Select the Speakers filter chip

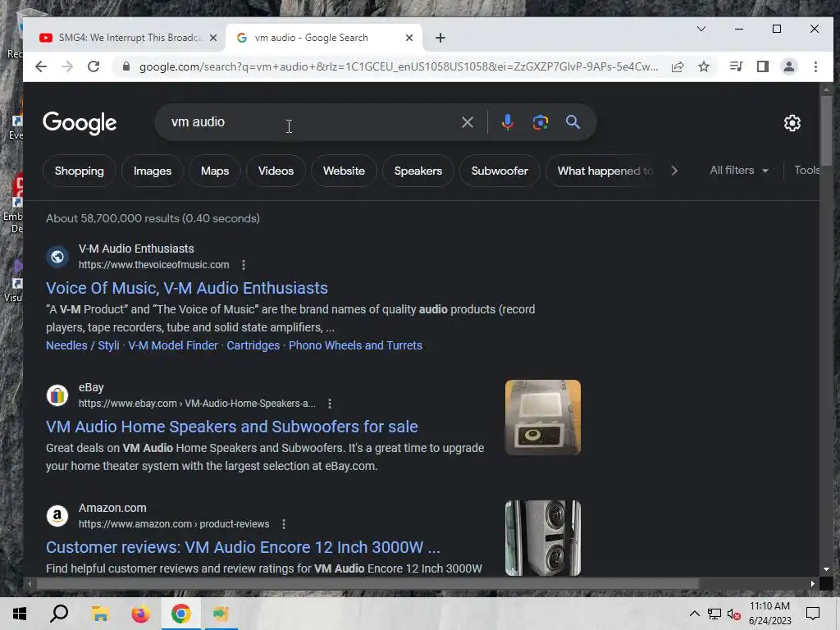tap(418, 171)
